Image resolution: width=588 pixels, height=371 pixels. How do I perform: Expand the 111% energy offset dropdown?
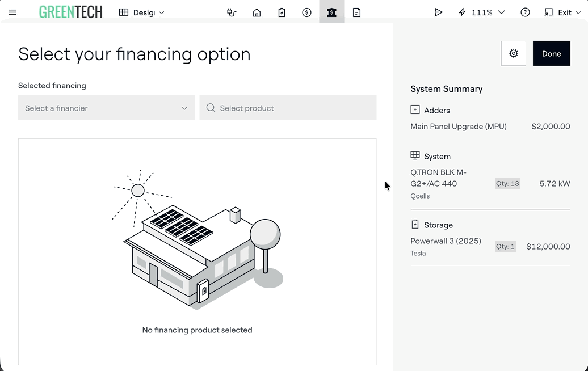tap(481, 12)
